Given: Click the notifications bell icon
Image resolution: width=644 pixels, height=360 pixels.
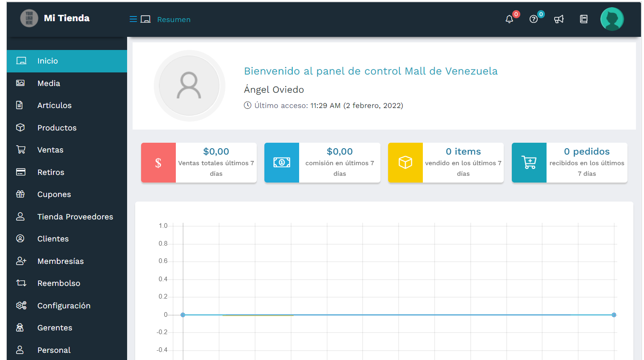Looking at the screenshot, I should tap(509, 19).
